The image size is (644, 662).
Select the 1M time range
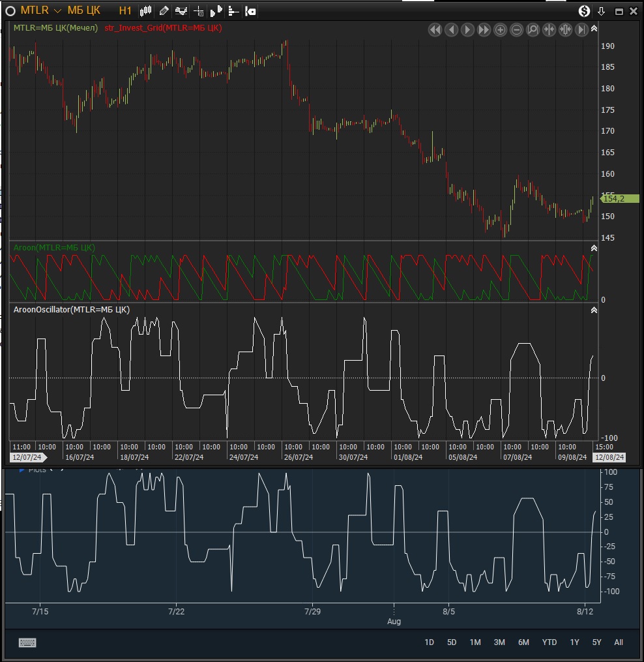[x=475, y=642]
